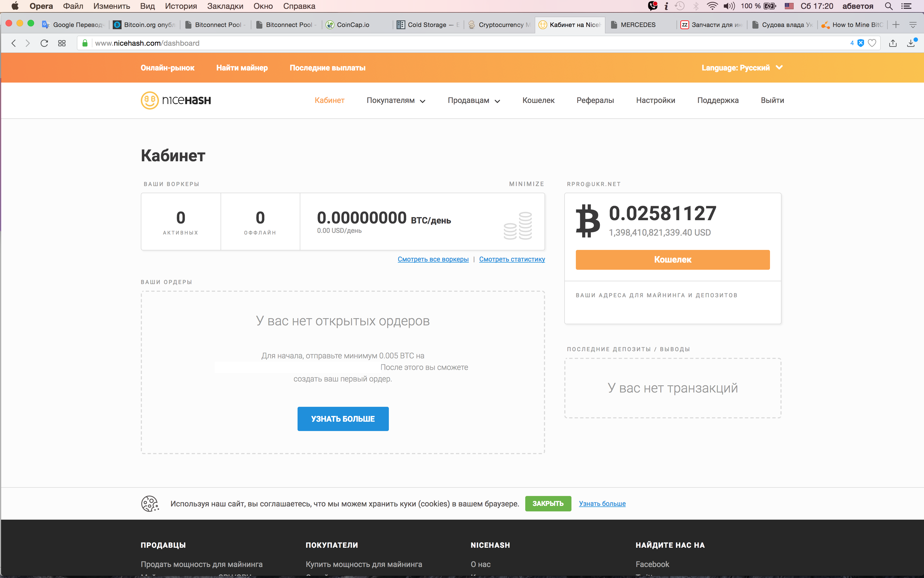Log out with Выйти
This screenshot has width=924, height=578.
coord(772,100)
